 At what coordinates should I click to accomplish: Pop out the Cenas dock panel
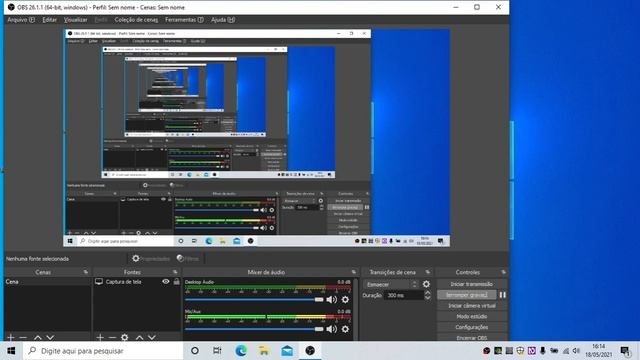coord(86,272)
